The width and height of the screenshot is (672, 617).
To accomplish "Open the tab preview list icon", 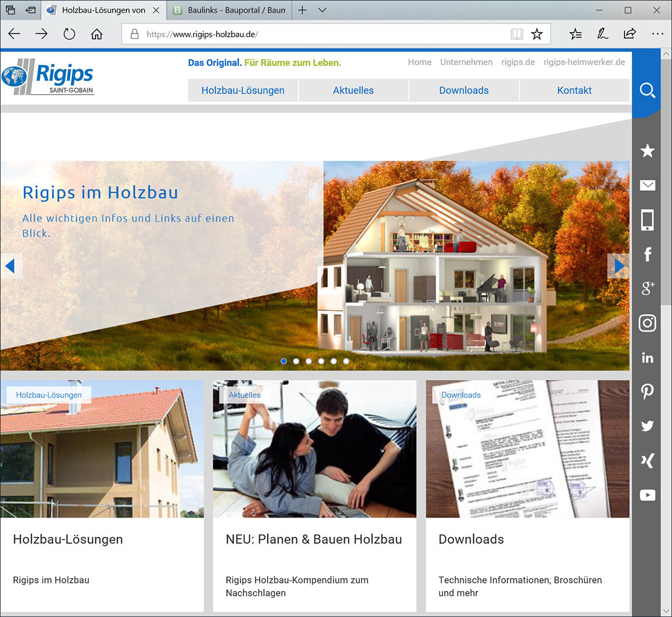I will point(11,10).
